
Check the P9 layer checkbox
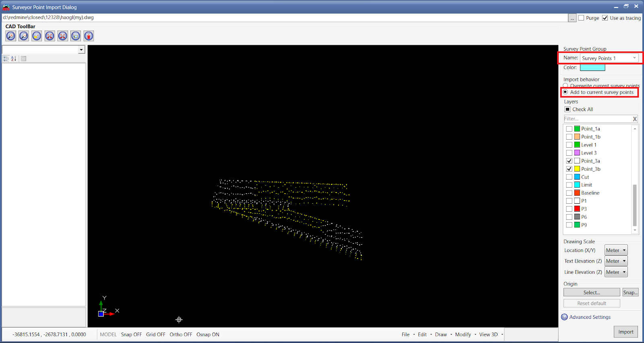pyautogui.click(x=569, y=225)
